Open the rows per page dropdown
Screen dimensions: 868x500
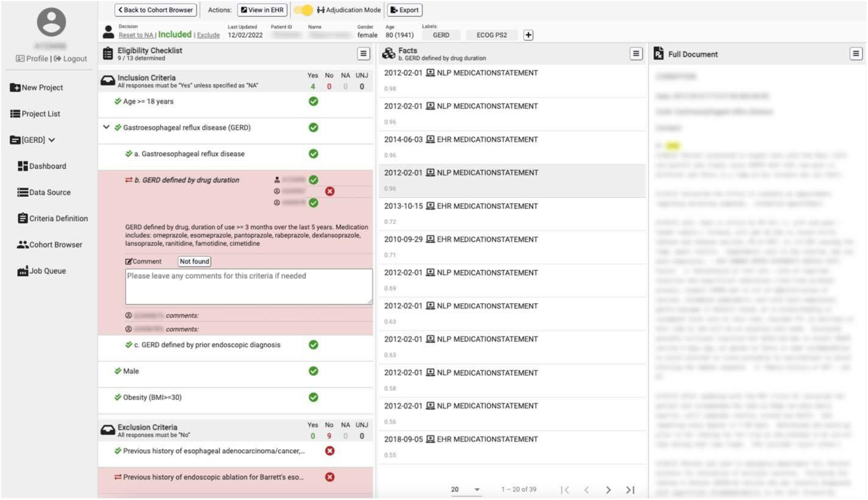[x=476, y=490]
